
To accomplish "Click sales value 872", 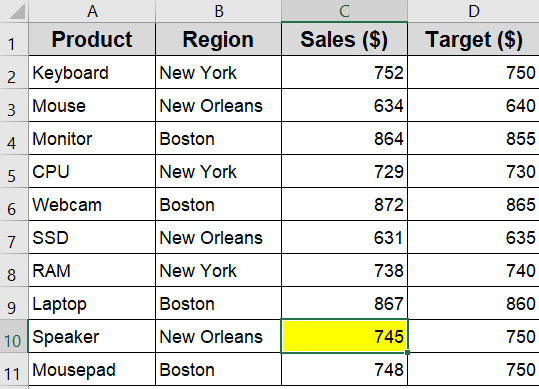I will click(344, 204).
